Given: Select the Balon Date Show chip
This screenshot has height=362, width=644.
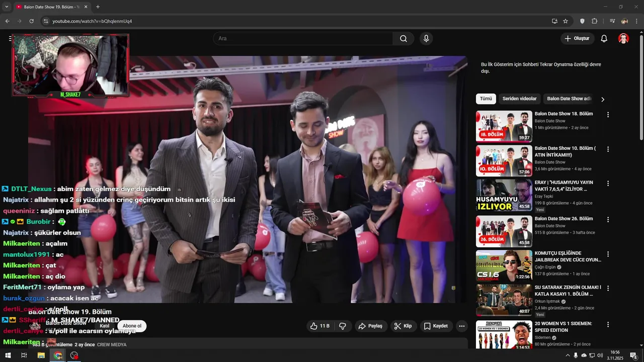Looking at the screenshot, I should coord(569,99).
